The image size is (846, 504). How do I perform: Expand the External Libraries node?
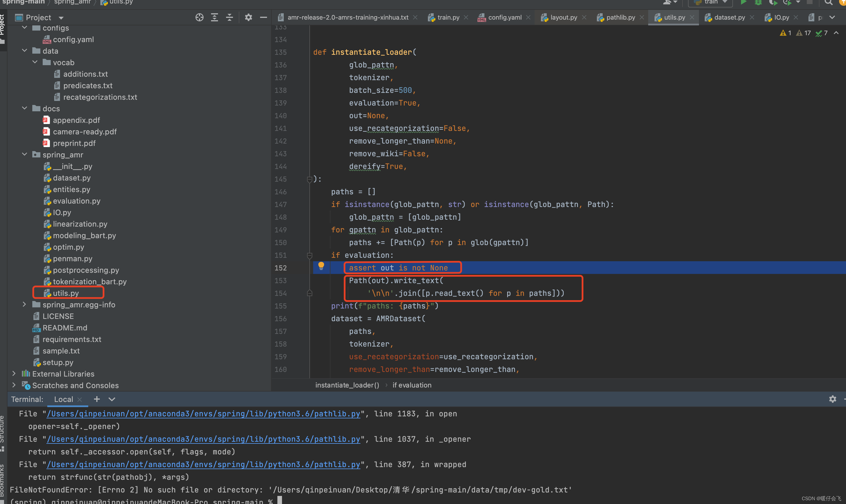tap(14, 374)
